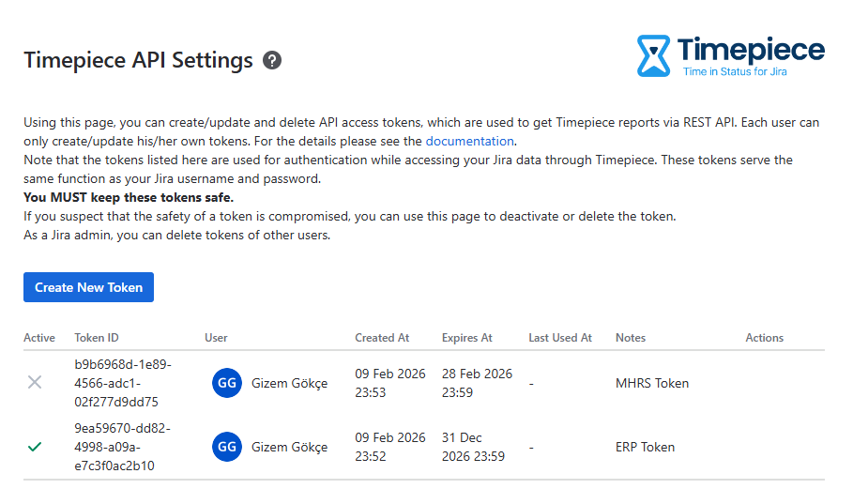The image size is (853, 504).
Task: Click the Timepiece hourglass logo
Action: click(654, 55)
